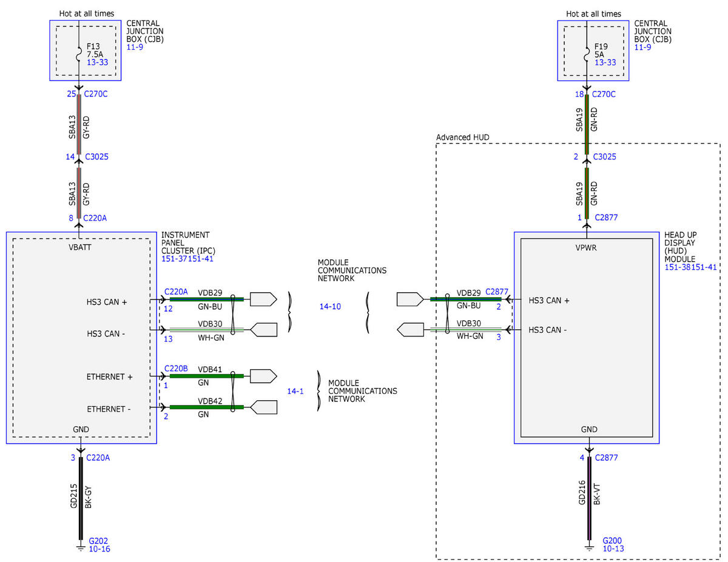The height and width of the screenshot is (562, 728).
Task: Go to page 10-13 under G200
Action: 613,549
